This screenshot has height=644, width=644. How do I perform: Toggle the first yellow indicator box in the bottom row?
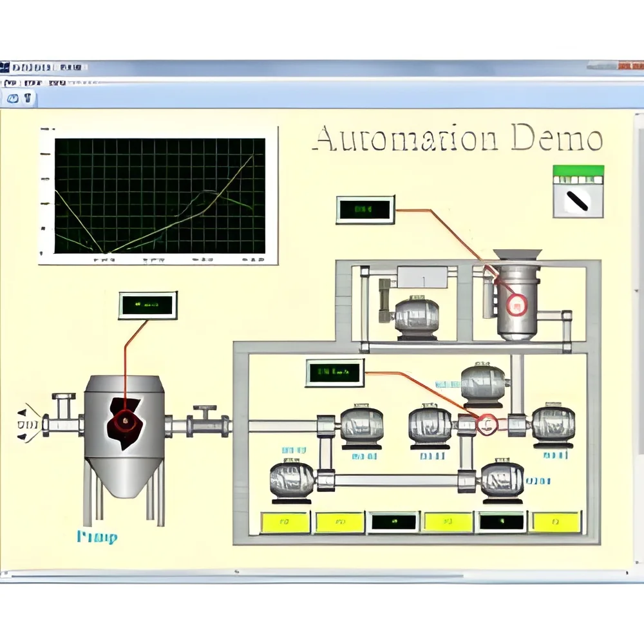pyautogui.click(x=285, y=522)
